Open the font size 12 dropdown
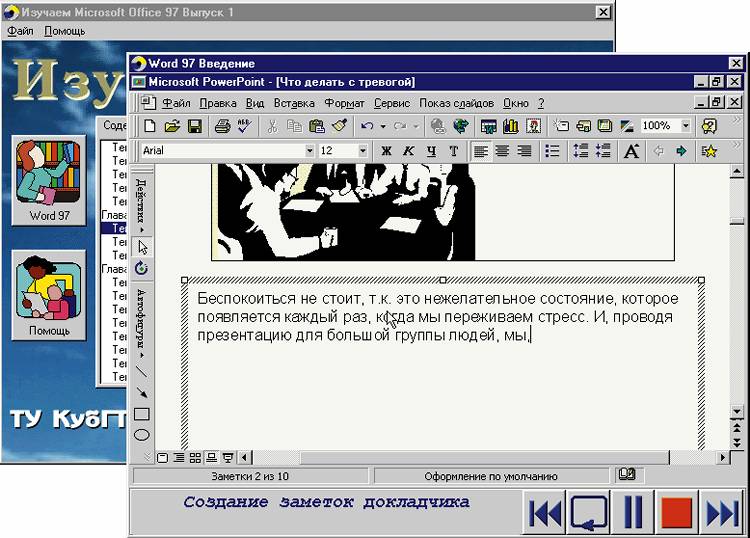 [x=362, y=151]
